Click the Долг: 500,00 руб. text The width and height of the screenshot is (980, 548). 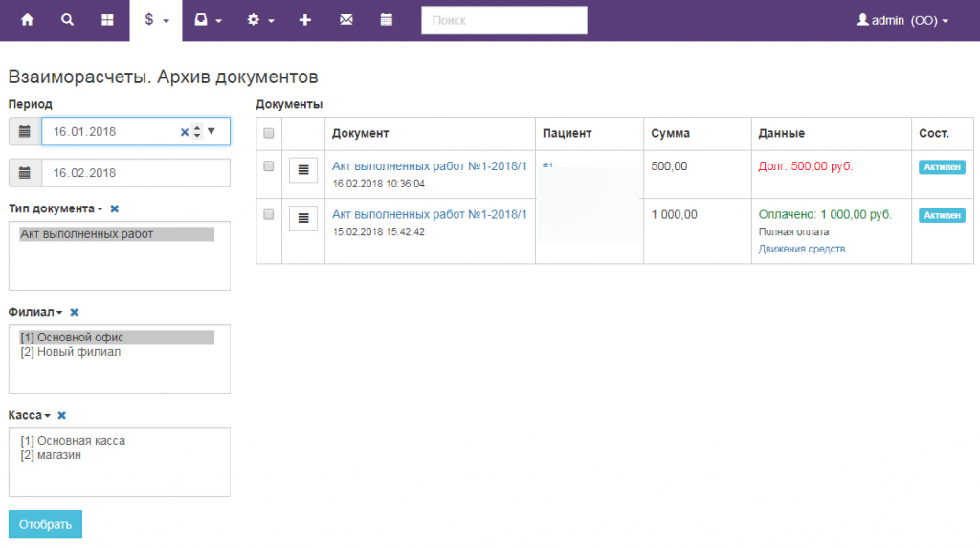click(x=806, y=166)
